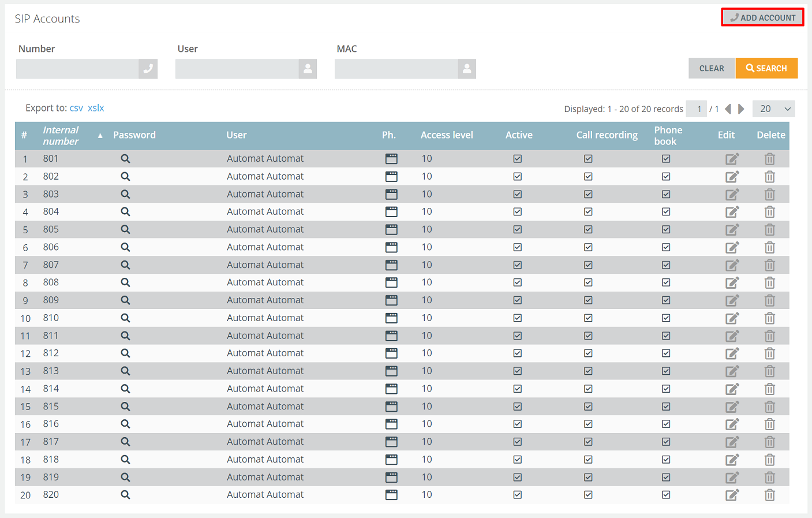This screenshot has width=812, height=518.
Task: Sort by Call recording column header
Action: [x=607, y=135]
